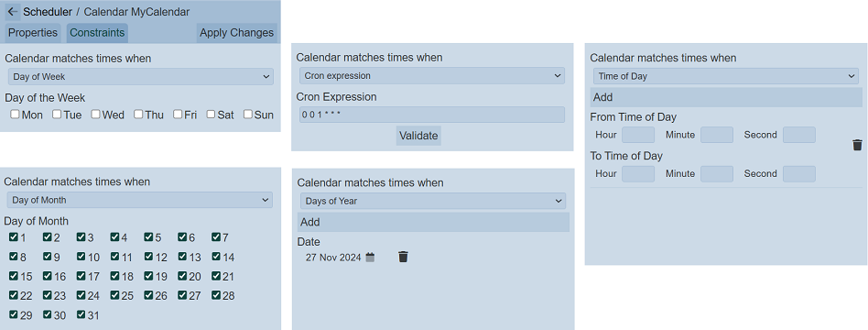
Task: Open the Time of Day dropdown
Action: (x=726, y=76)
